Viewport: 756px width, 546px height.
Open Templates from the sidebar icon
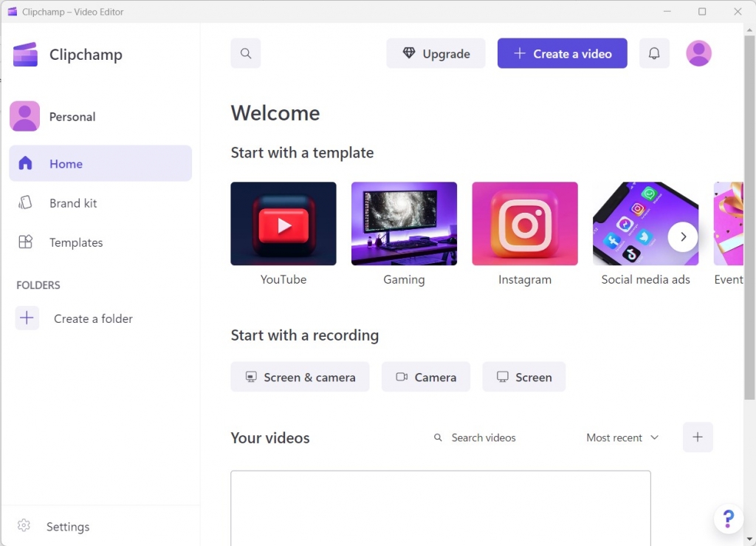[27, 242]
